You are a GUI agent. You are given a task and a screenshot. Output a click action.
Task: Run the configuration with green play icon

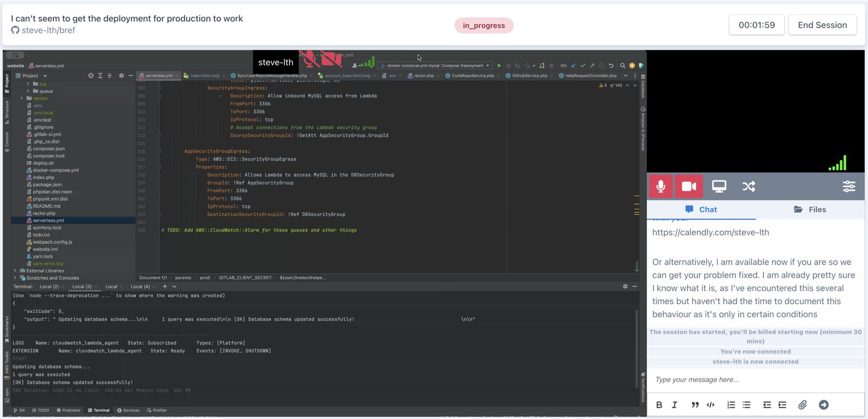tap(499, 65)
